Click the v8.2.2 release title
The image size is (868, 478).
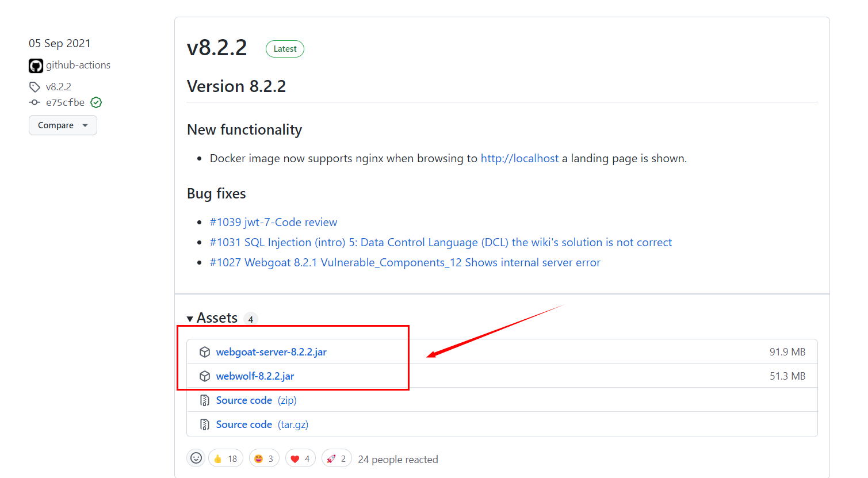click(217, 47)
